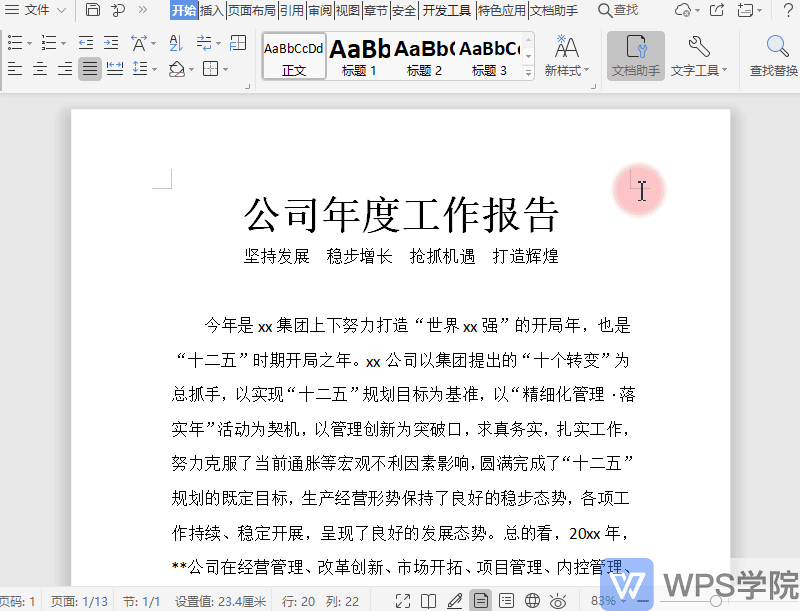
Task: Toggle justify alignment
Action: pos(90,68)
